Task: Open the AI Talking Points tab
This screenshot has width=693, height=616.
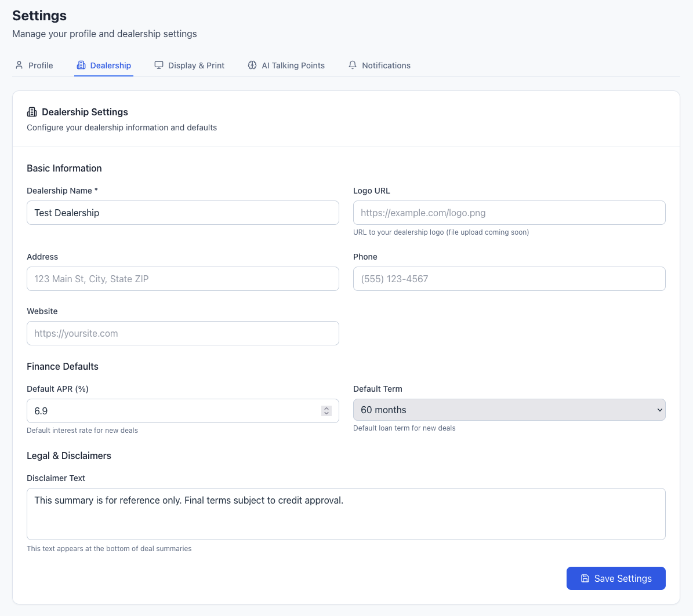Action: click(293, 65)
